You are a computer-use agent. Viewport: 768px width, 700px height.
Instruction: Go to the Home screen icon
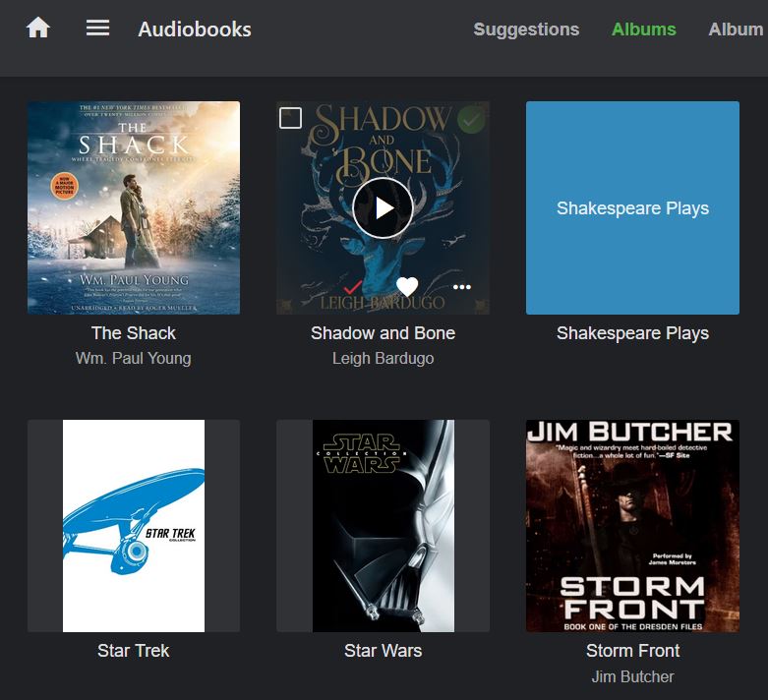coord(38,28)
